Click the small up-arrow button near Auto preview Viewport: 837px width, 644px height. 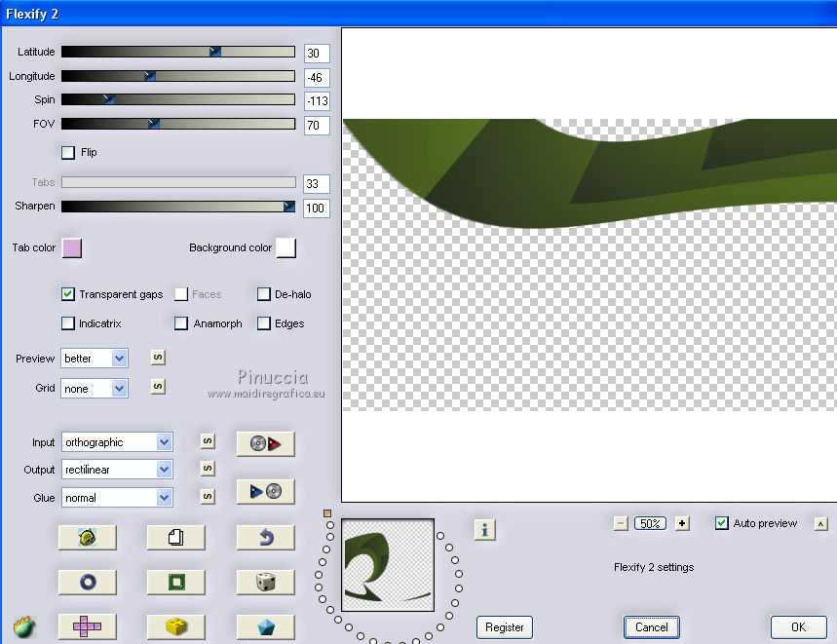(x=821, y=524)
